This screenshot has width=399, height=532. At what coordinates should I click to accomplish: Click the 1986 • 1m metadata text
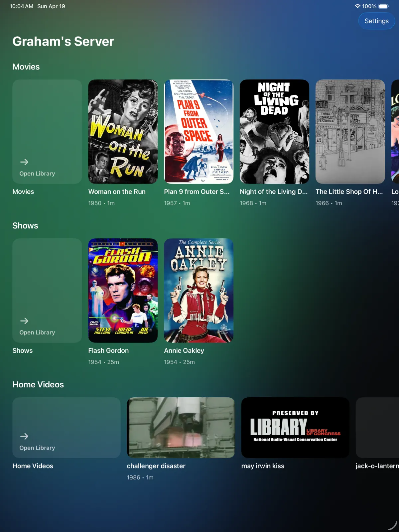tap(140, 477)
